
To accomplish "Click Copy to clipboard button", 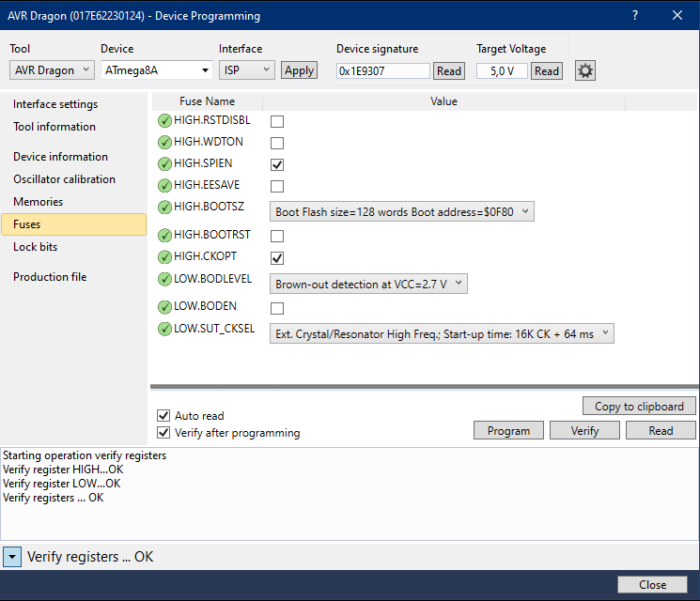I will 639,406.
